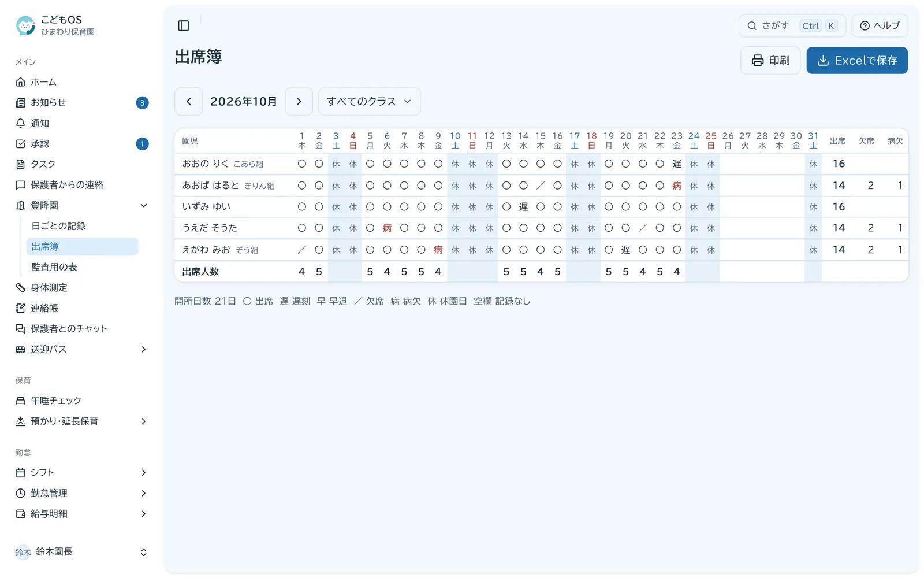
Task: Expand the 給与明細 submenu chevron
Action: click(x=144, y=514)
